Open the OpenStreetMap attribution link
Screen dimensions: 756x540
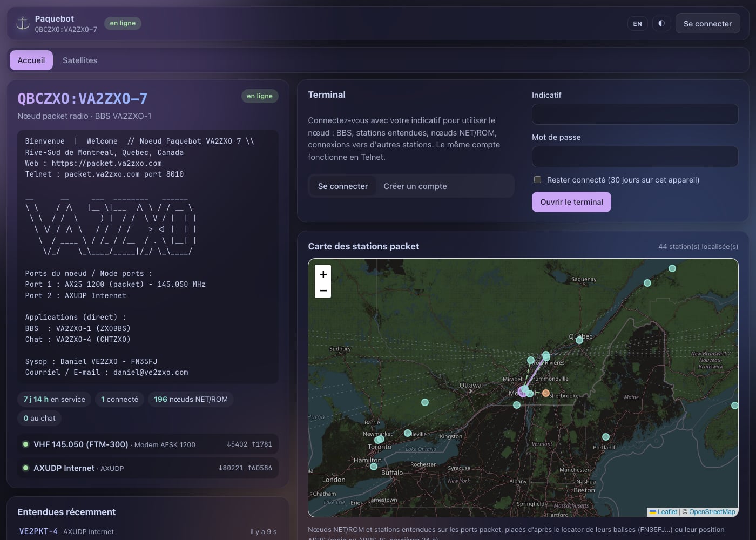[712, 512]
